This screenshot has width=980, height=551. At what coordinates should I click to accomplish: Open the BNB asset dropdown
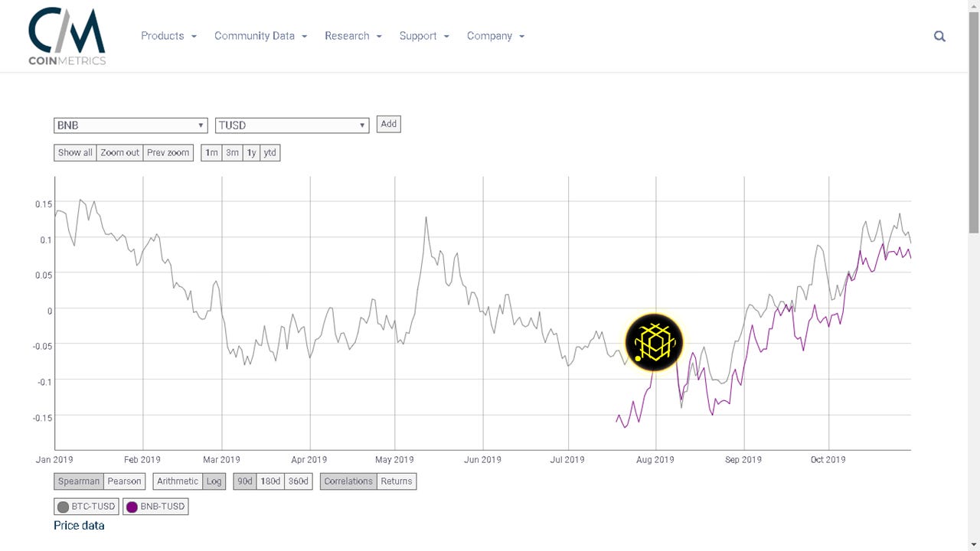(131, 126)
